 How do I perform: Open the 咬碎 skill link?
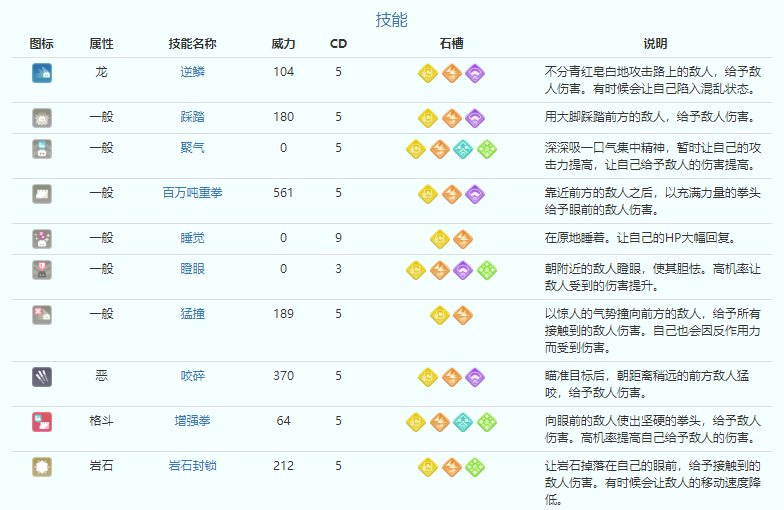coord(192,376)
